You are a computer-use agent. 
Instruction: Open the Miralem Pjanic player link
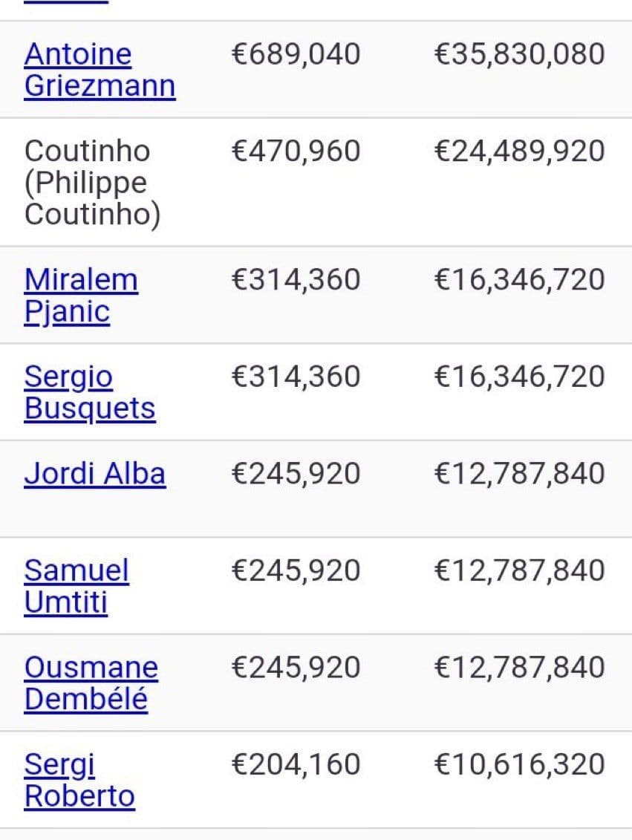80,295
